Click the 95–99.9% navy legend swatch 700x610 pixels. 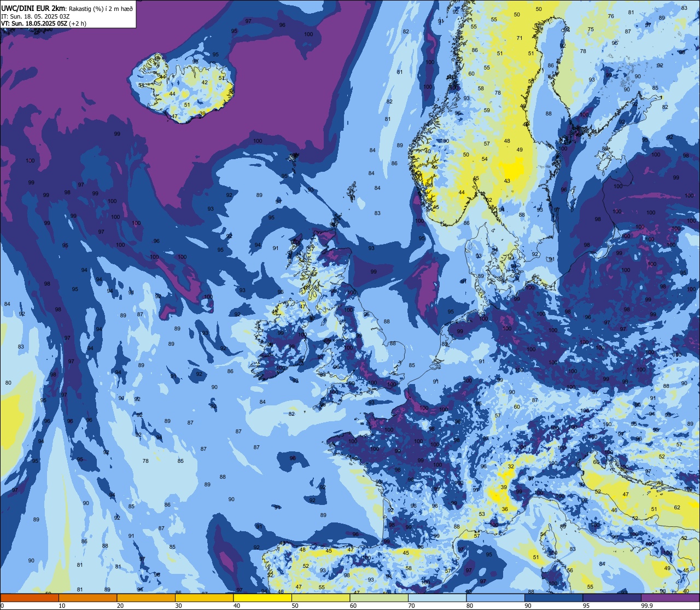[x=612, y=597]
